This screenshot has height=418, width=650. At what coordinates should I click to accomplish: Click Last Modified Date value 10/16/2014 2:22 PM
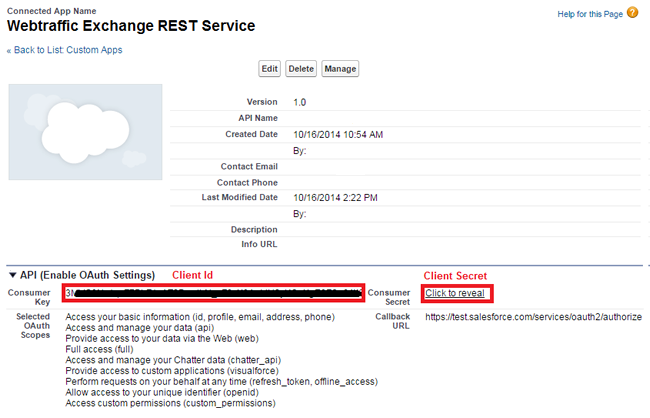point(335,198)
